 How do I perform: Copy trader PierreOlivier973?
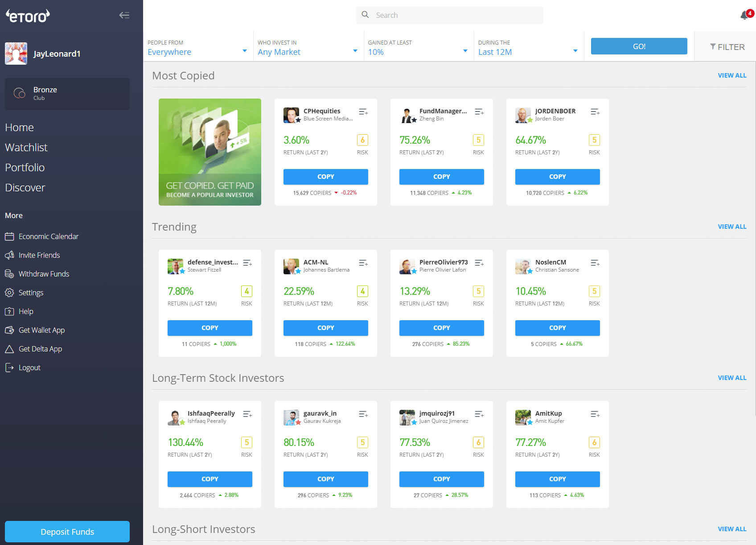442,328
